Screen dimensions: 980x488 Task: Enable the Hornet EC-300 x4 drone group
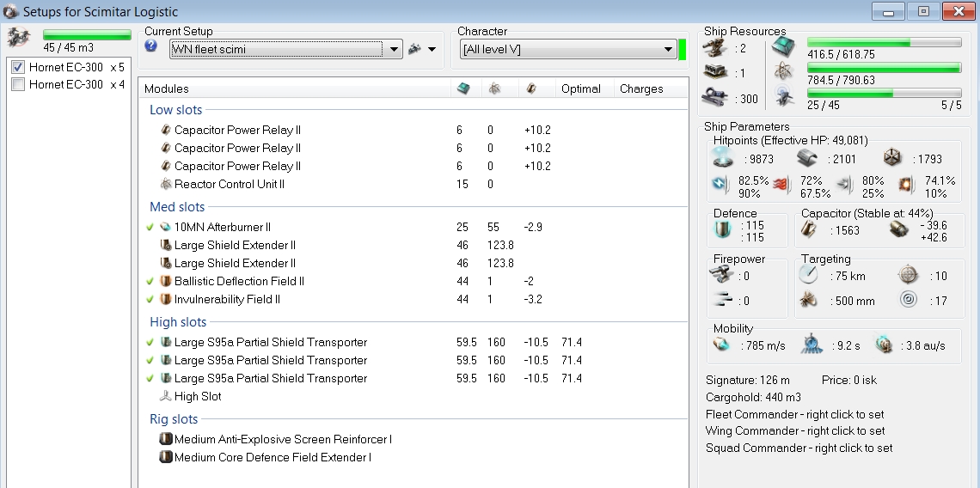pyautogui.click(x=18, y=84)
